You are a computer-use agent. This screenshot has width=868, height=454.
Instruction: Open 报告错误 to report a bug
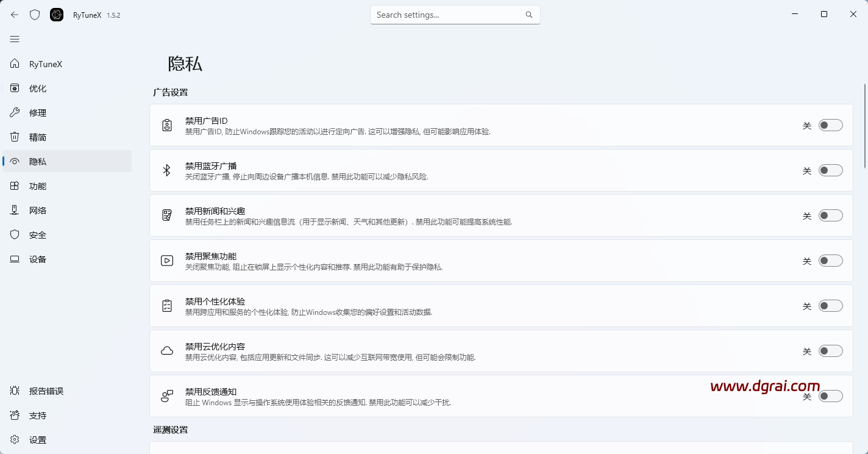point(46,391)
